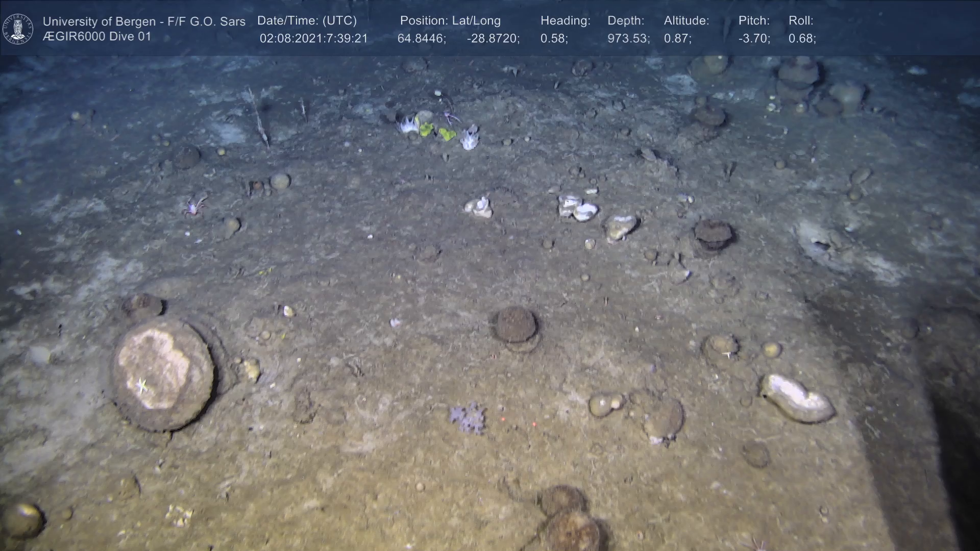Click the University of Bergen seal logo
The image size is (980, 551).
tap(18, 29)
